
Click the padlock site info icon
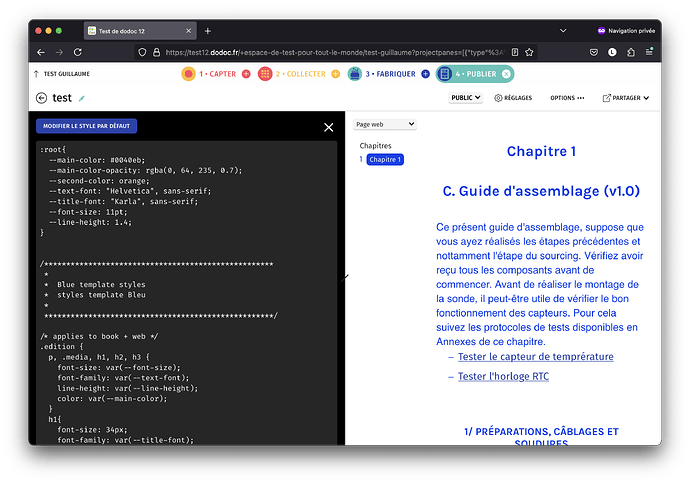pos(156,52)
